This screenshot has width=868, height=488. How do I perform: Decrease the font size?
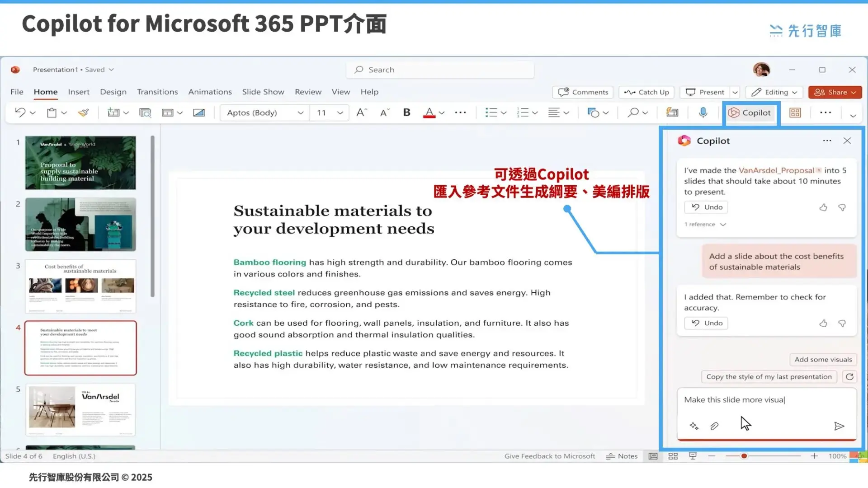point(385,113)
